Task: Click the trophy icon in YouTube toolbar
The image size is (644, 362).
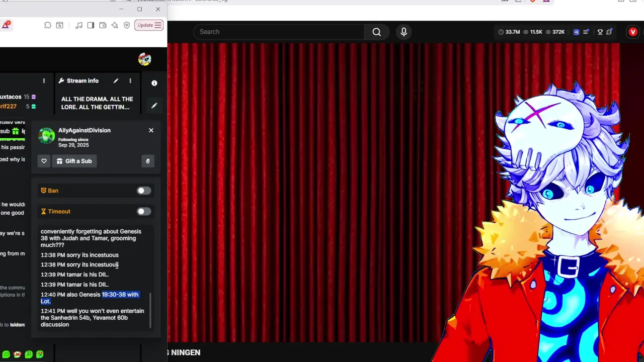Action: tap(600, 32)
